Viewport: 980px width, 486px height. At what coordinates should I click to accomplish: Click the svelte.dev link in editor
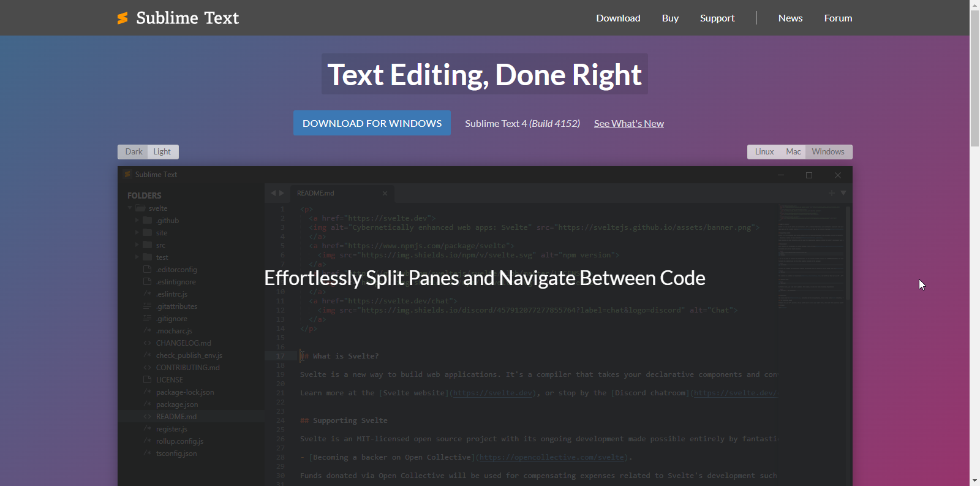pyautogui.click(x=493, y=393)
